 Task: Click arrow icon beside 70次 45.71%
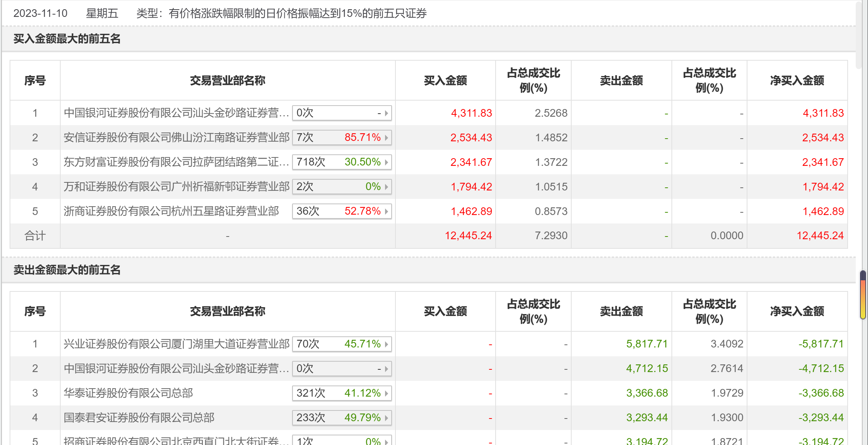click(x=387, y=344)
